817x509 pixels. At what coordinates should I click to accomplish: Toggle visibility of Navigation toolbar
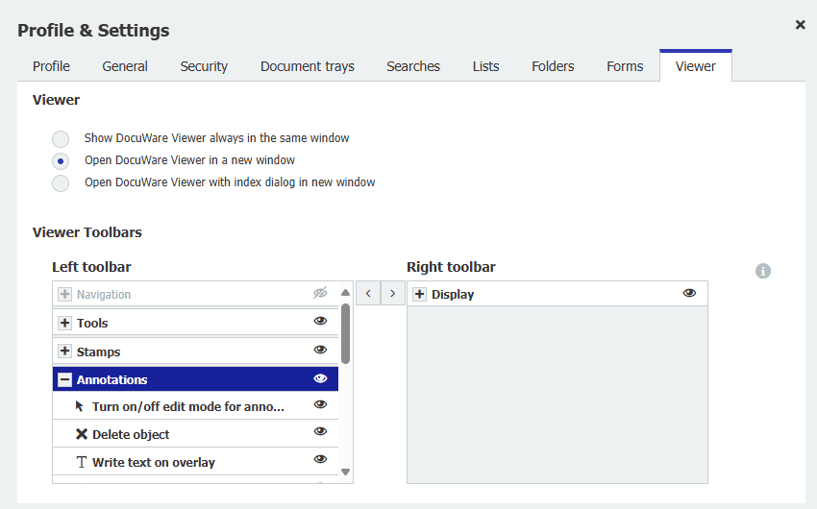pos(320,294)
